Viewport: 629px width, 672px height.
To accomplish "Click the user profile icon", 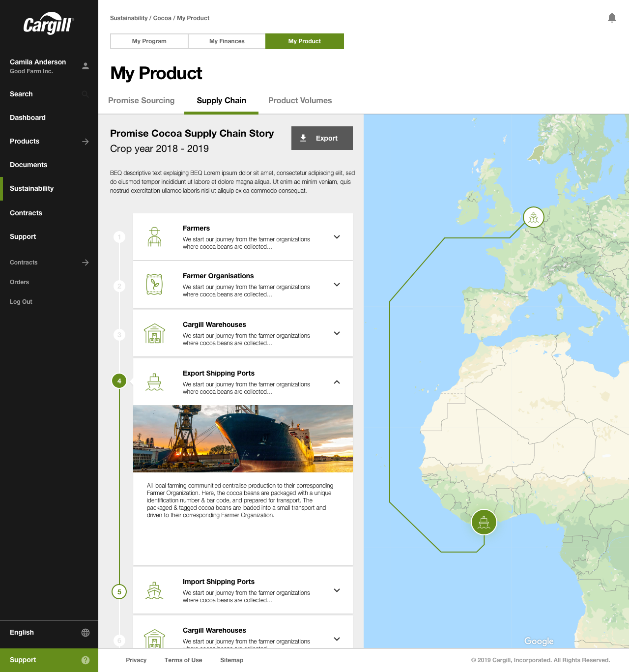I will tap(86, 66).
